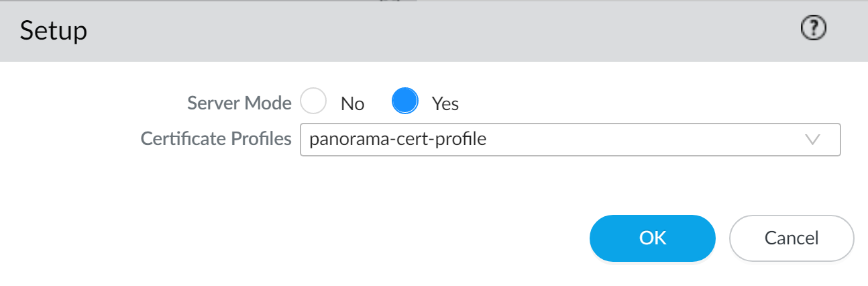
Task: Click the selected panorama-cert-profile text
Action: pyautogui.click(x=398, y=140)
